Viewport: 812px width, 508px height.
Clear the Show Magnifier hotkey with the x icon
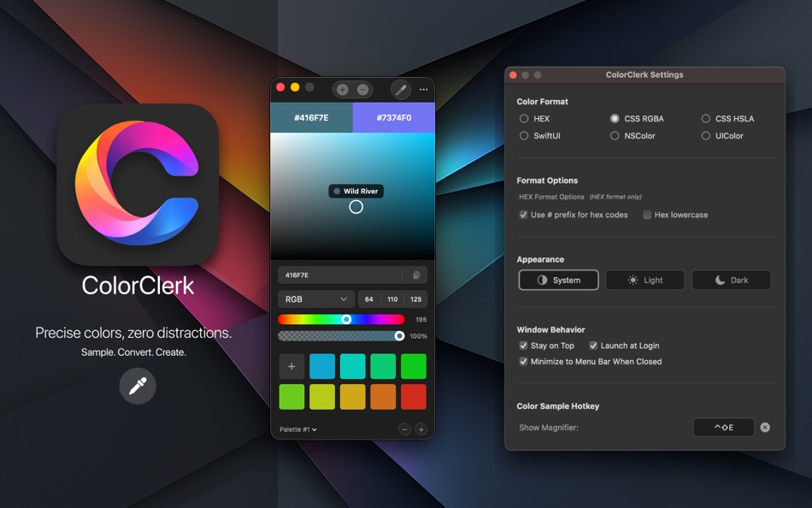(x=765, y=427)
